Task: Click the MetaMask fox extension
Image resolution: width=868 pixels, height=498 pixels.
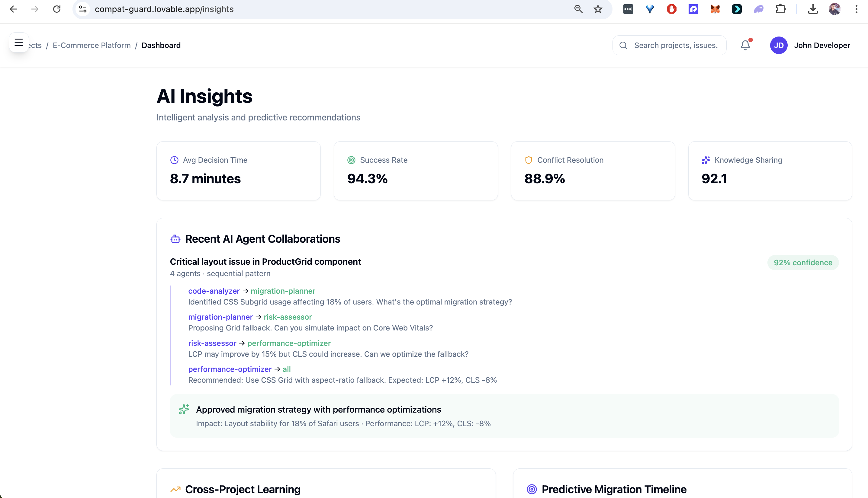Action: (x=715, y=9)
